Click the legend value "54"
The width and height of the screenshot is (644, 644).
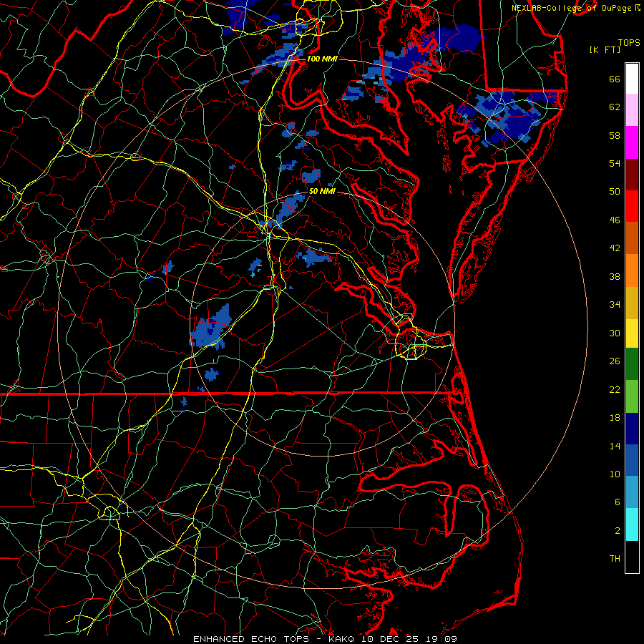615,163
